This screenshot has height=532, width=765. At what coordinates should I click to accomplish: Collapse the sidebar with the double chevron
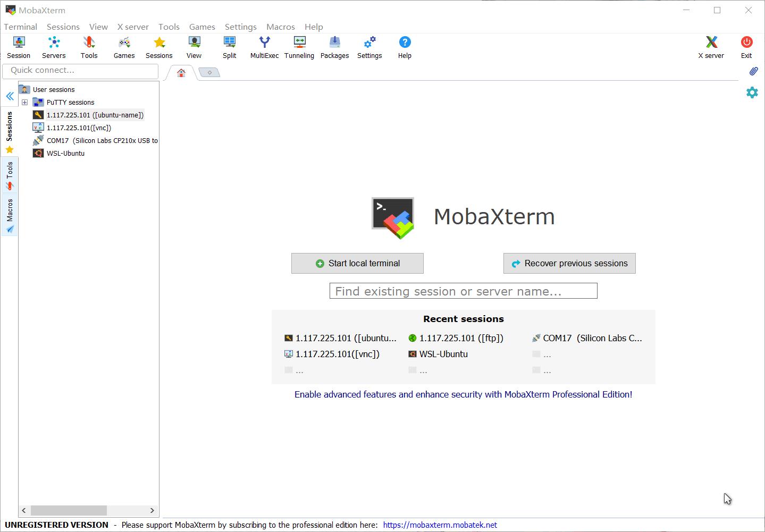[10, 96]
